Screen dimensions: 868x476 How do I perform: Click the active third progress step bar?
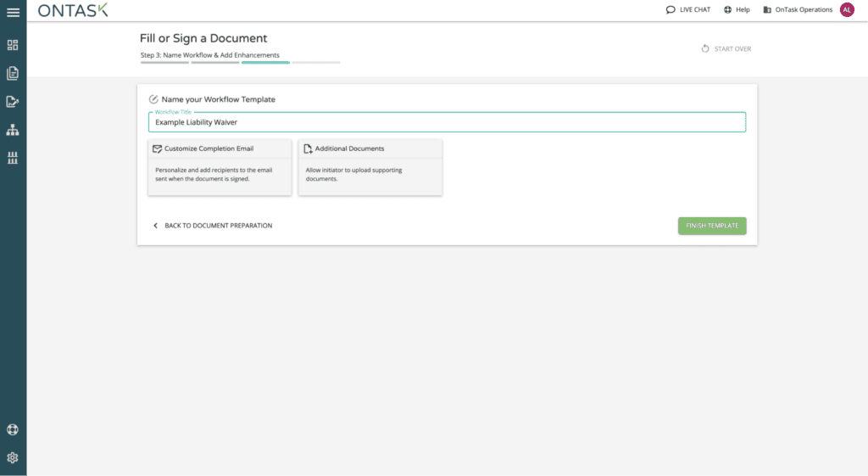265,63
